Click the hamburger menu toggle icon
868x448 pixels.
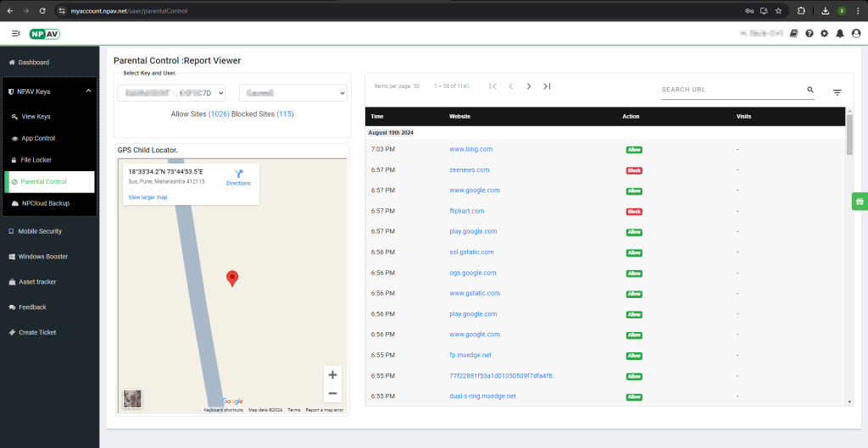pos(16,34)
